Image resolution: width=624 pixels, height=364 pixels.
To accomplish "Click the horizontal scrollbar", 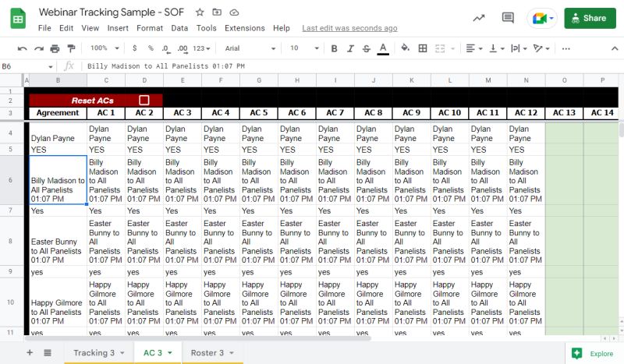I will [198, 338].
